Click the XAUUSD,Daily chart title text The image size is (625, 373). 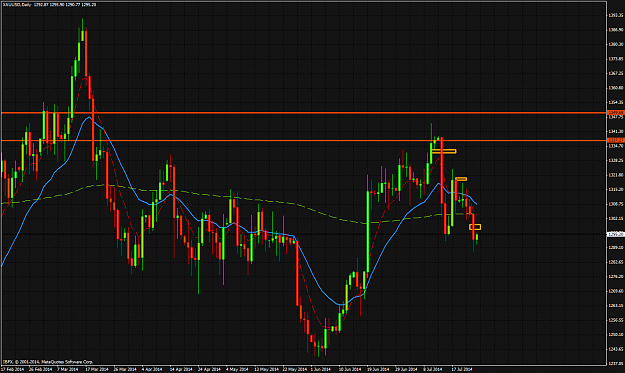pyautogui.click(x=49, y=5)
